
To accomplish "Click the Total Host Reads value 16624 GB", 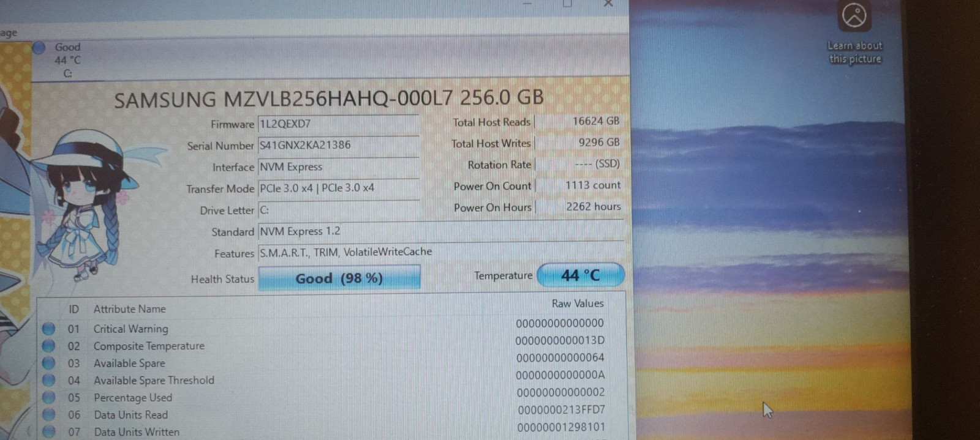I will pos(579,121).
